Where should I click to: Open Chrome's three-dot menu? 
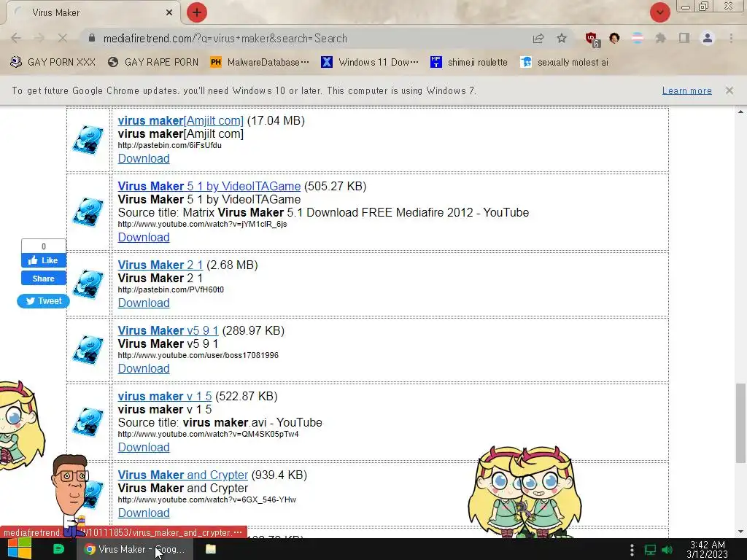[731, 38]
